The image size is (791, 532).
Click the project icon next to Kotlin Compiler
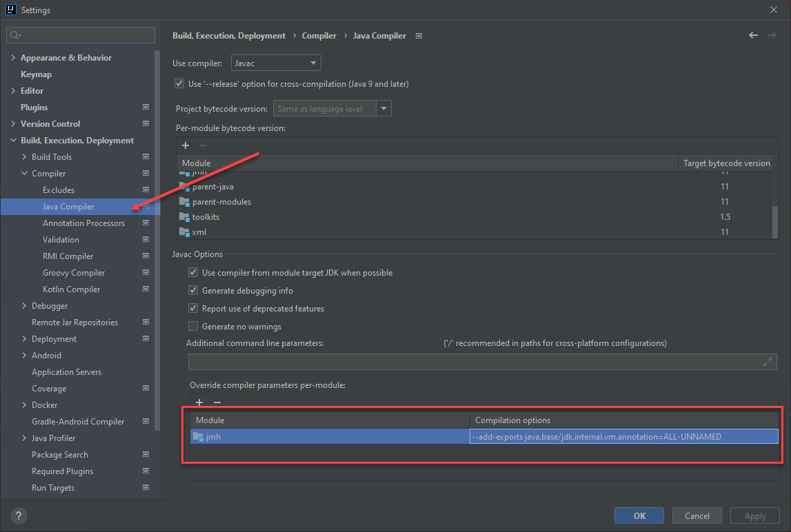[146, 289]
